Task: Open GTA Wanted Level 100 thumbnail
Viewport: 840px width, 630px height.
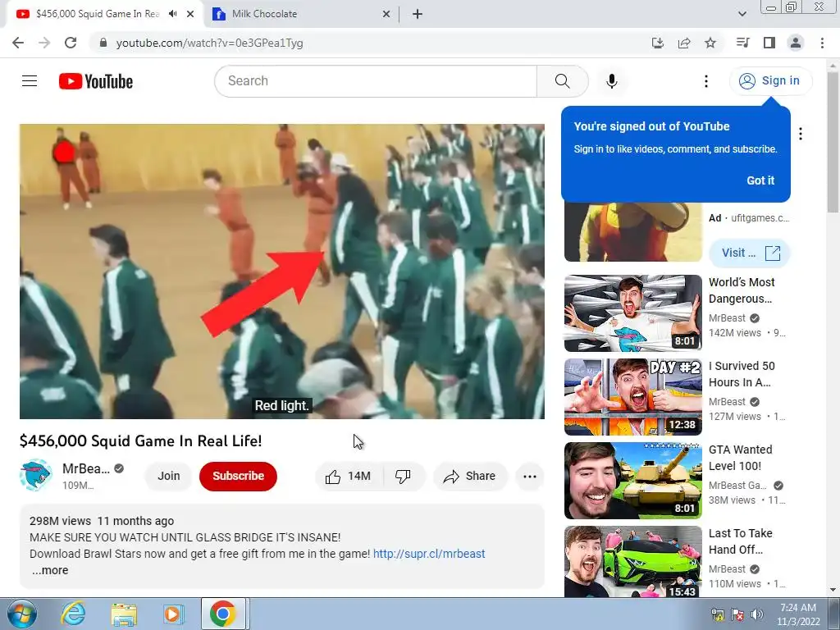Action: pyautogui.click(x=632, y=481)
